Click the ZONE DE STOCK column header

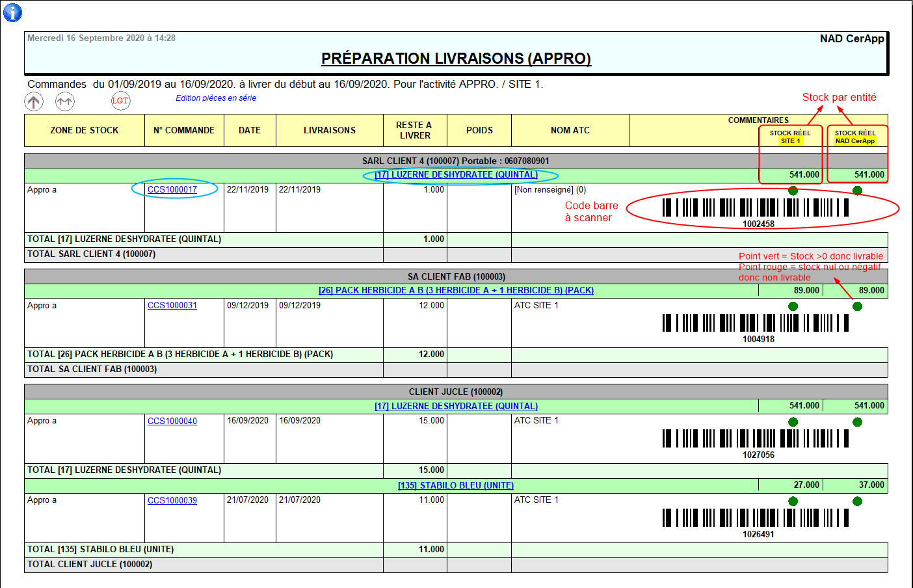tap(85, 131)
